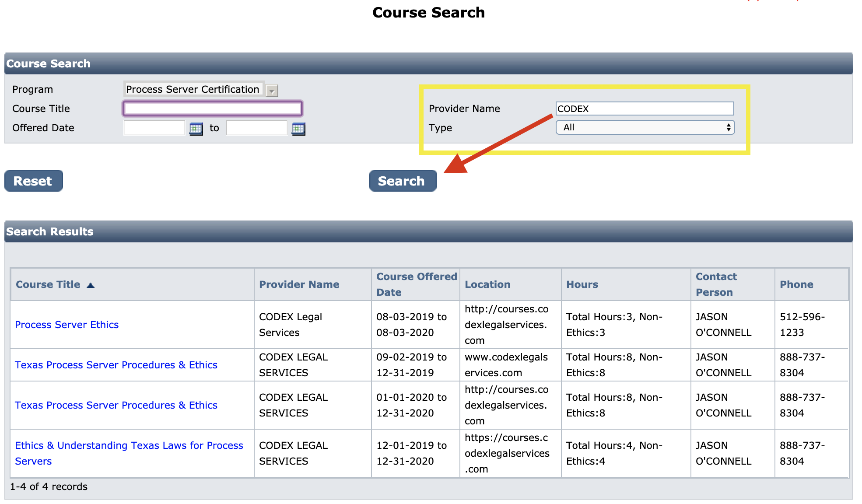This screenshot has height=504, width=862.
Task: Sort by the Provider Name column header
Action: pos(299,284)
